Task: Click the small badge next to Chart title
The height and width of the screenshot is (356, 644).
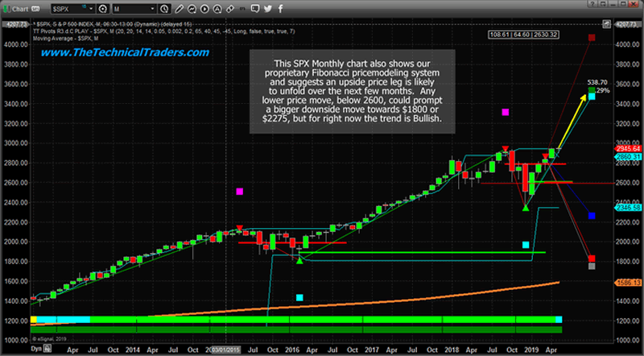Action: click(x=35, y=9)
